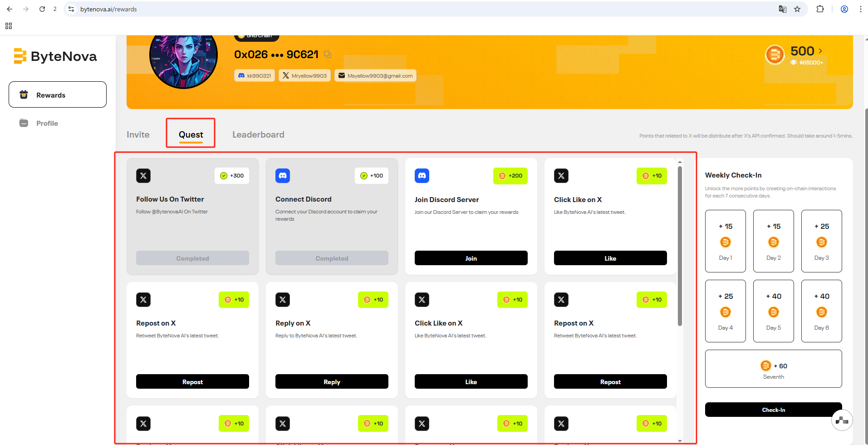Click the browser forward arrow
The height and width of the screenshot is (445, 868).
point(26,9)
